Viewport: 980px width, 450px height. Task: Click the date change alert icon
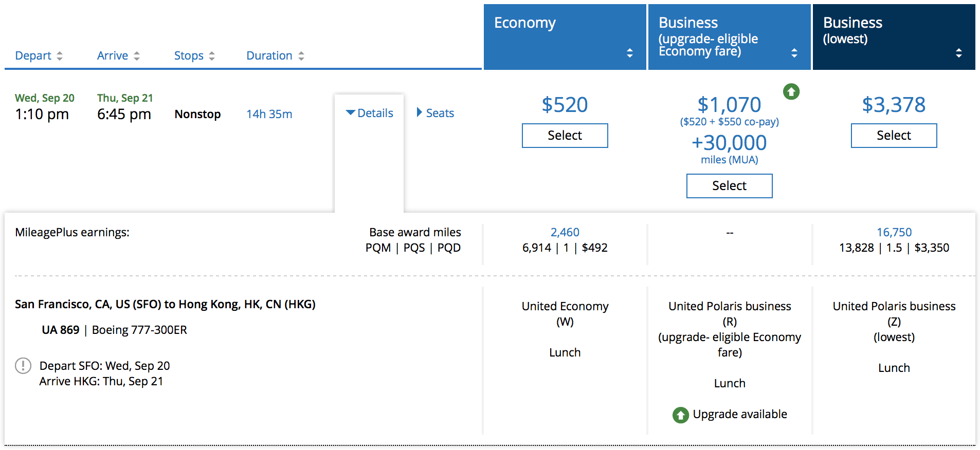pyautogui.click(x=23, y=366)
